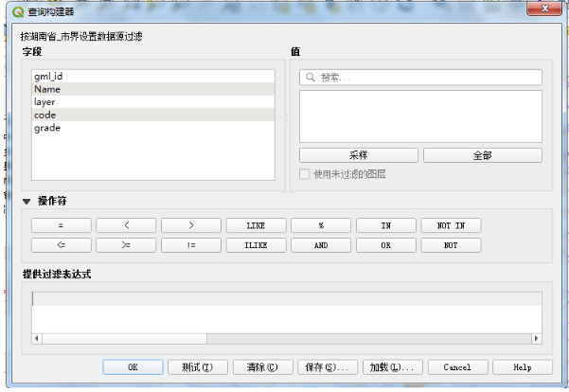Select the code field
Viewport: 569px width, 392px height.
coord(152,116)
